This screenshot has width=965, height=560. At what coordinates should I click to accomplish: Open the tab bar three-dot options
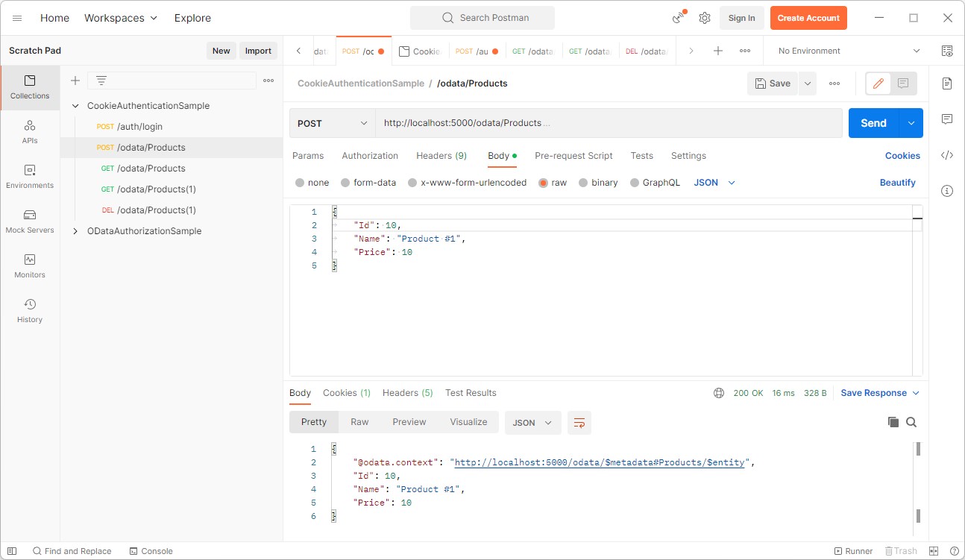pyautogui.click(x=745, y=51)
